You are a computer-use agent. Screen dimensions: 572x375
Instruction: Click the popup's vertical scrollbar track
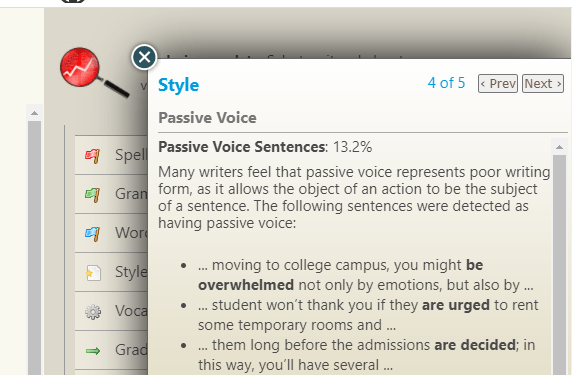click(x=559, y=265)
